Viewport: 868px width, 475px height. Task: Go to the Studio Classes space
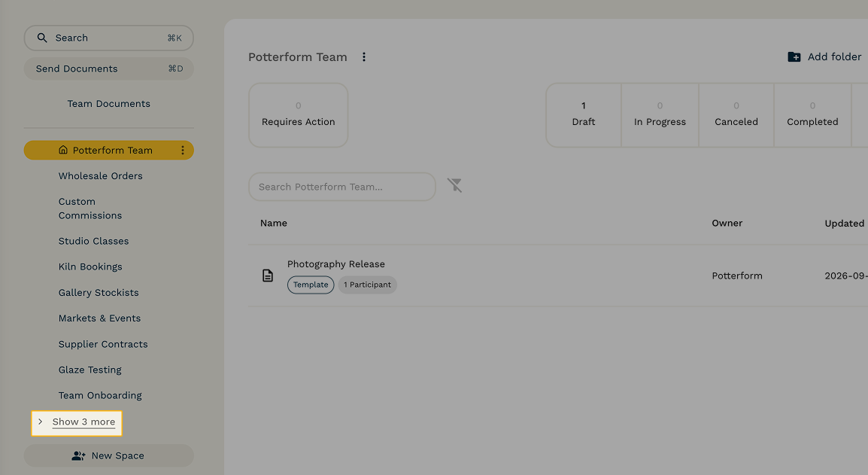click(93, 241)
